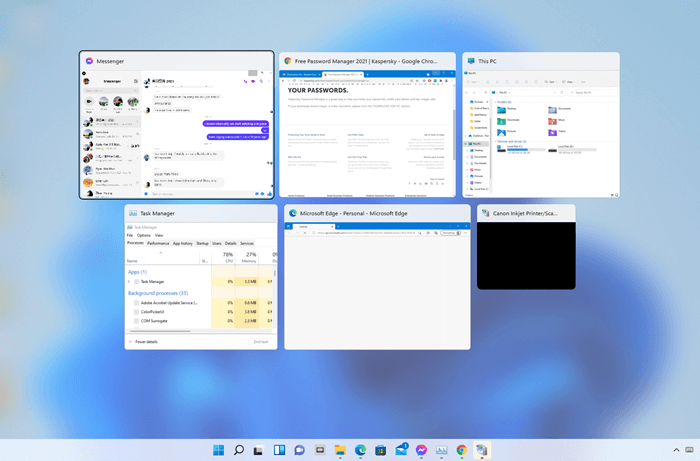Click Chrome logo in Kaspersky thumbnail title
Image resolution: width=700 pixels, height=461 pixels.
point(288,61)
